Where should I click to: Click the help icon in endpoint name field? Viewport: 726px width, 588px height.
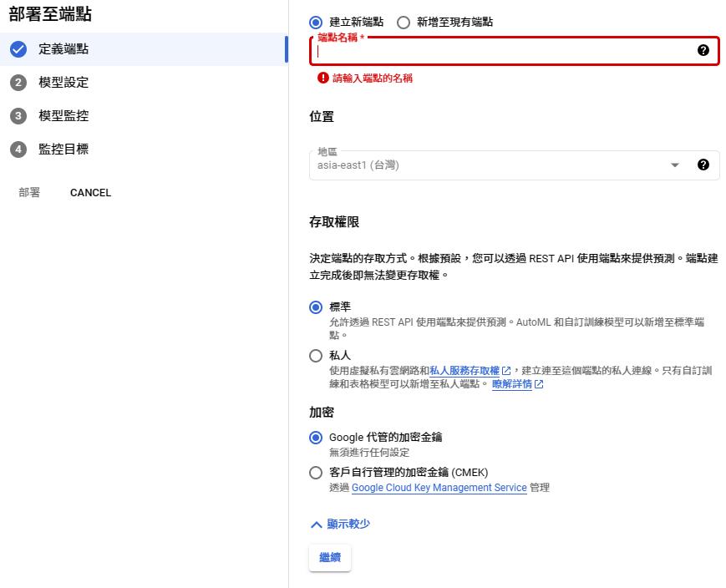[703, 50]
